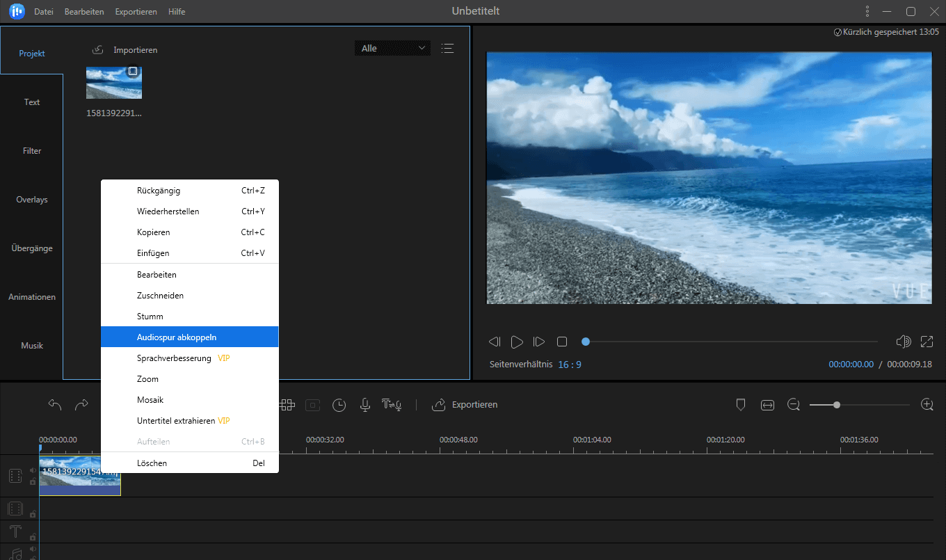
Task: Select the crop tool icon in toolbar
Action: [x=312, y=404]
